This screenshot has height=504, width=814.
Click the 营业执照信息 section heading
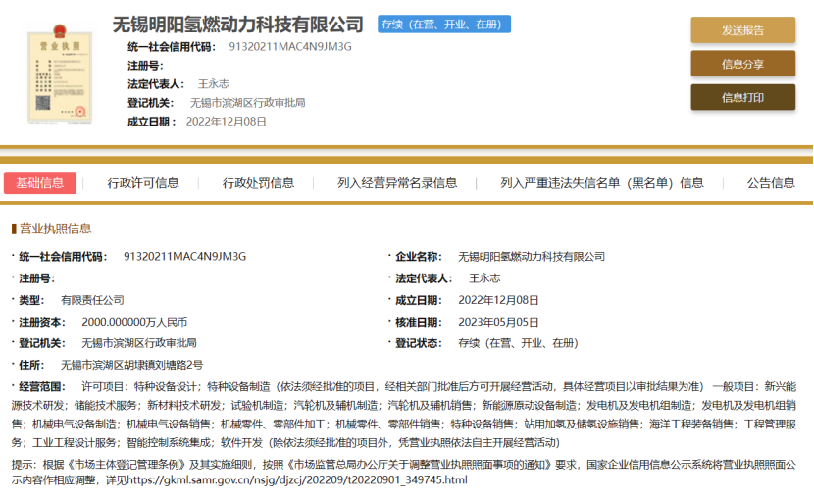pyautogui.click(x=55, y=228)
